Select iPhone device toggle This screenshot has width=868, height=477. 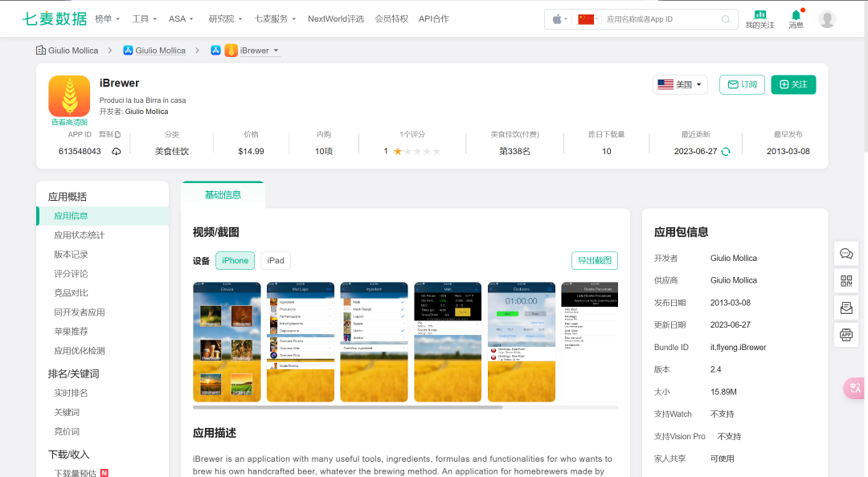235,261
